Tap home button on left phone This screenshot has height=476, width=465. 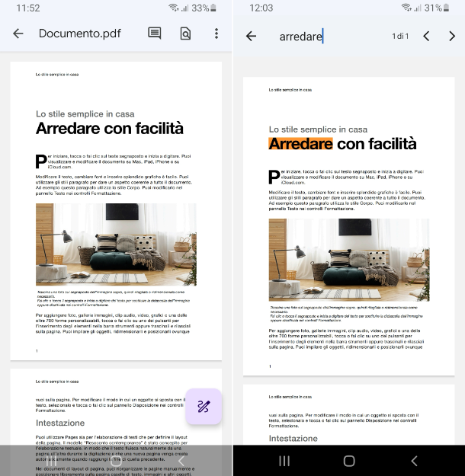(116, 461)
